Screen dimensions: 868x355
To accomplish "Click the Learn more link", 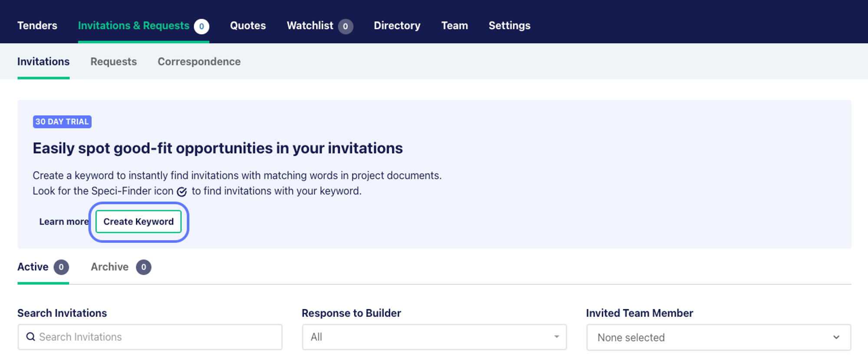I will (x=64, y=222).
